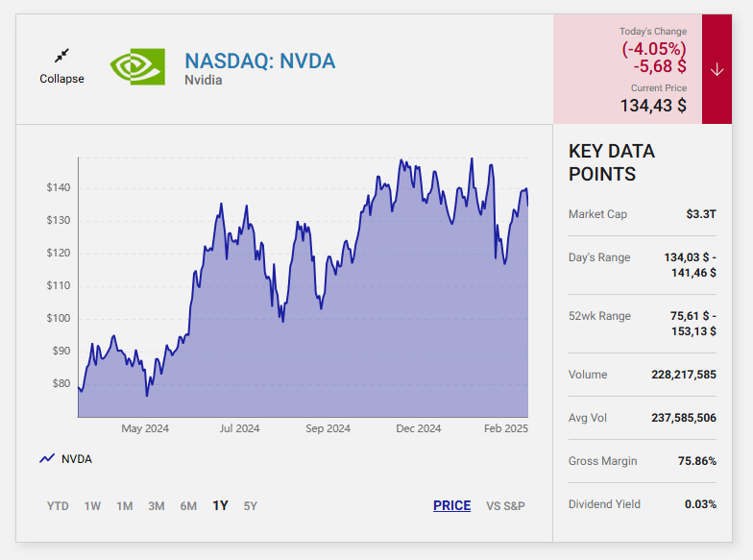The width and height of the screenshot is (753, 560).
Task: Click the $80 y-axis label
Action: click(61, 384)
